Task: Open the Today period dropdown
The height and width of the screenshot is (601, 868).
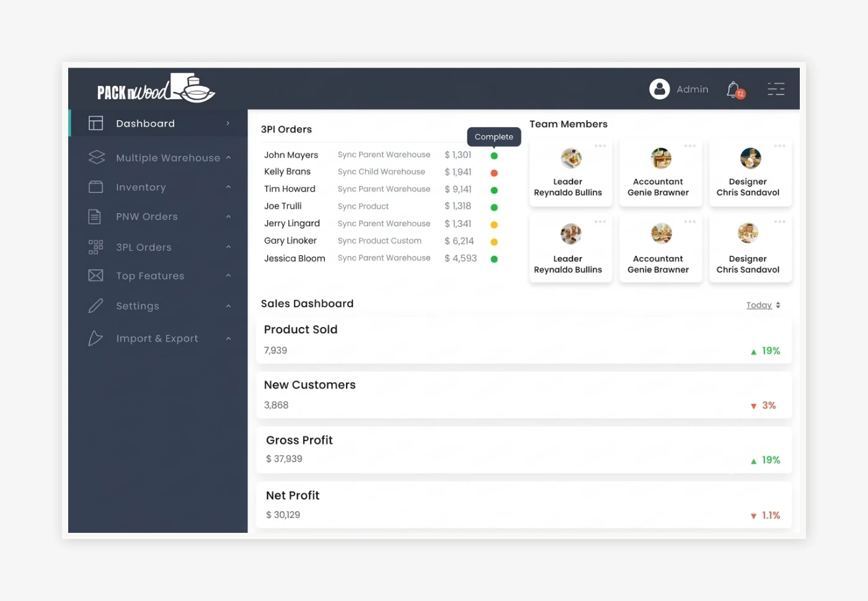Action: (763, 305)
